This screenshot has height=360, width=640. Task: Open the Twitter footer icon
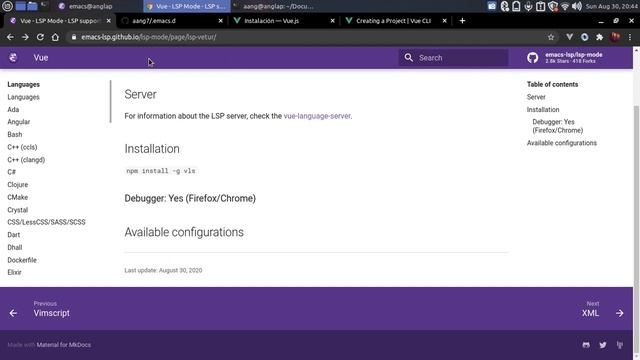click(x=603, y=345)
